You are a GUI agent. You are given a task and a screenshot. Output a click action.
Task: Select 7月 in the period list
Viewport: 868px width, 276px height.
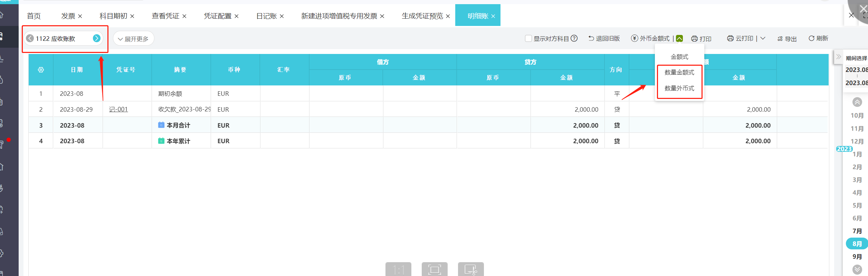pyautogui.click(x=857, y=231)
